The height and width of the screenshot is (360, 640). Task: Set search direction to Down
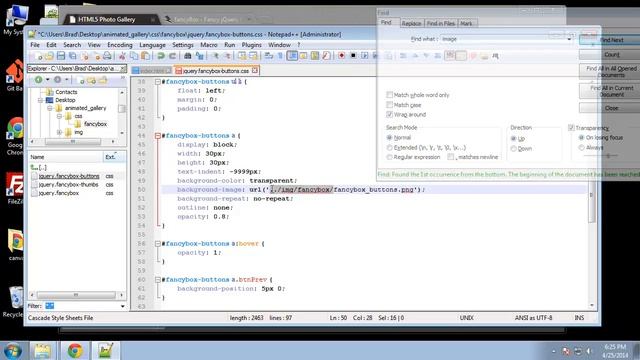(x=513, y=149)
